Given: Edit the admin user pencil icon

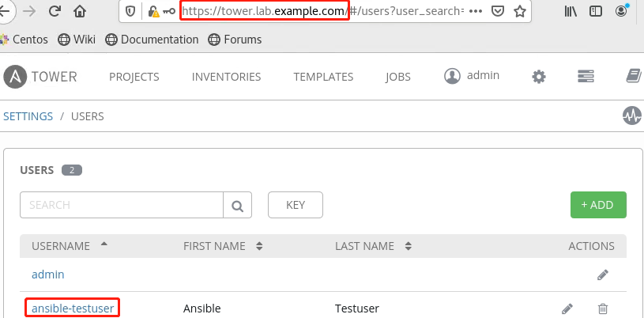Looking at the screenshot, I should click(603, 275).
